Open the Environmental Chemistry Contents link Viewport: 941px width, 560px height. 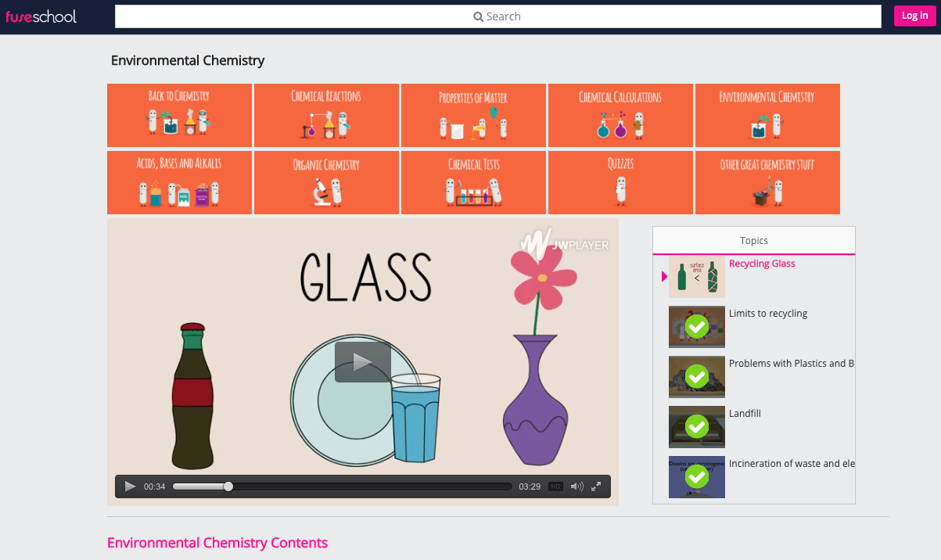click(x=217, y=542)
